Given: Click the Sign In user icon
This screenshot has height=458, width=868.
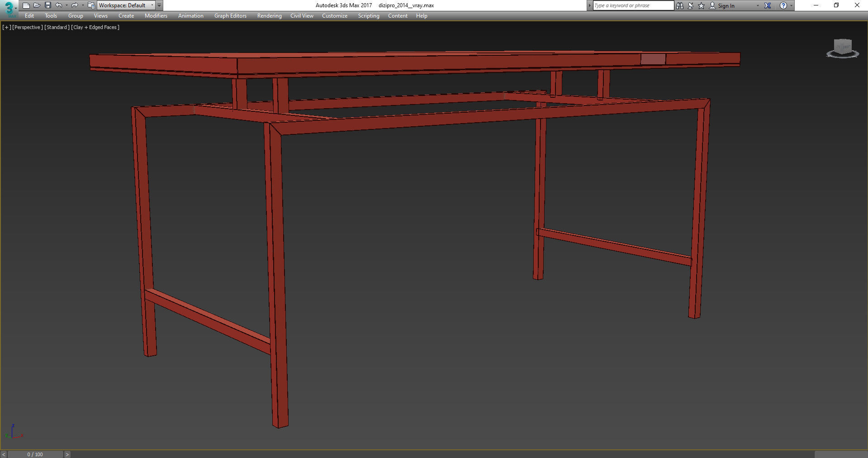Looking at the screenshot, I should (x=712, y=5).
